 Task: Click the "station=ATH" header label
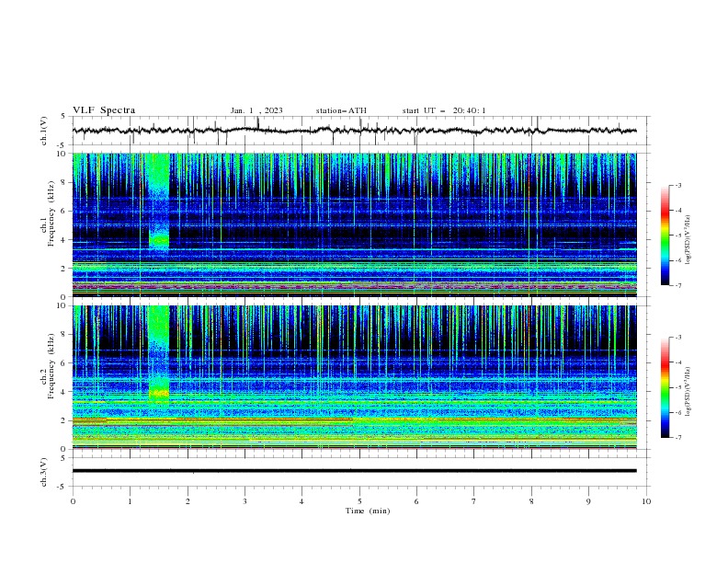click(341, 110)
